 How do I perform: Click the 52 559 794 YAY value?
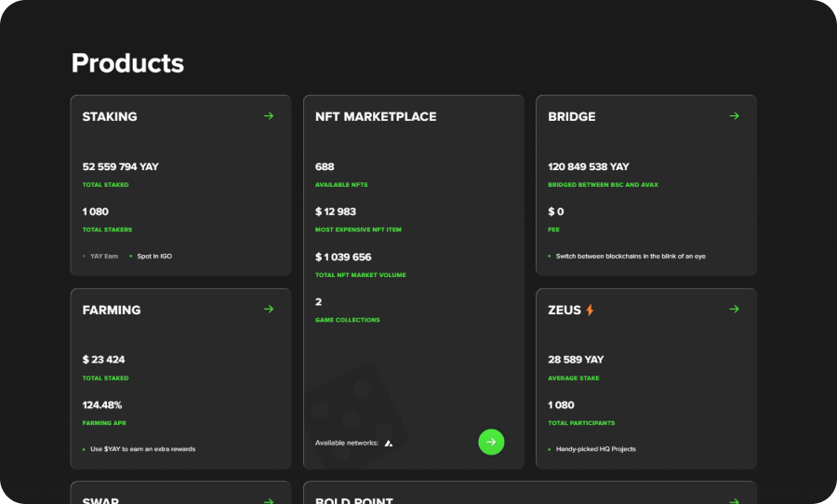[121, 166]
